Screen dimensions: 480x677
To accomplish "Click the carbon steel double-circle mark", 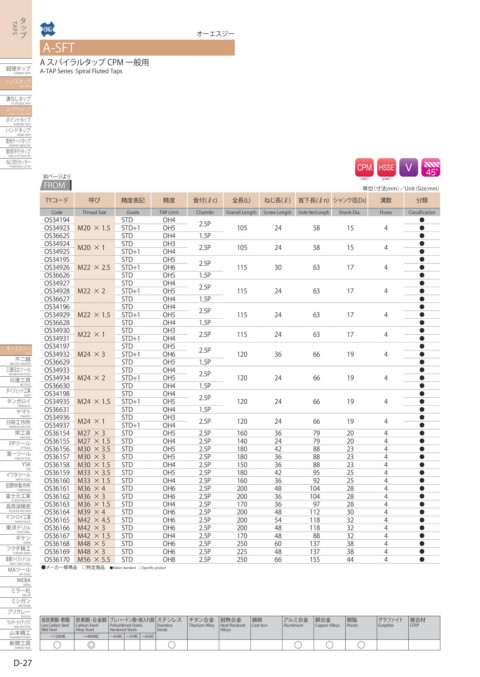I will [91, 645].
